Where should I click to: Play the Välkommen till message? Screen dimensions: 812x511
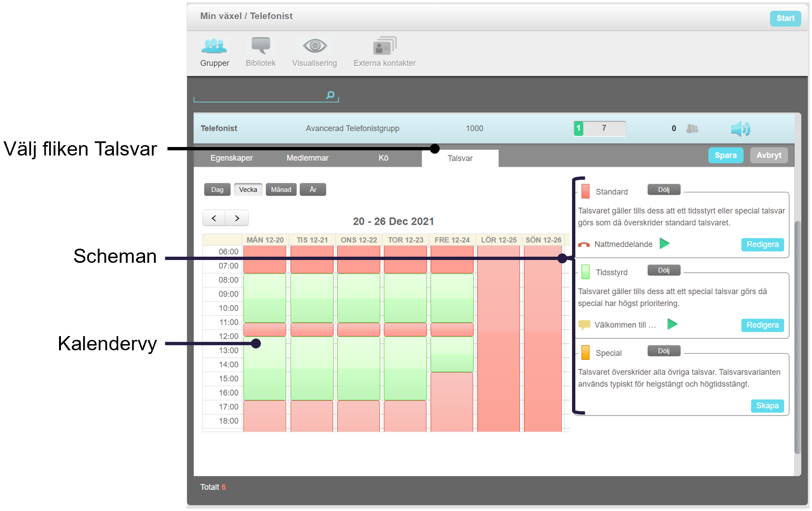tap(672, 324)
